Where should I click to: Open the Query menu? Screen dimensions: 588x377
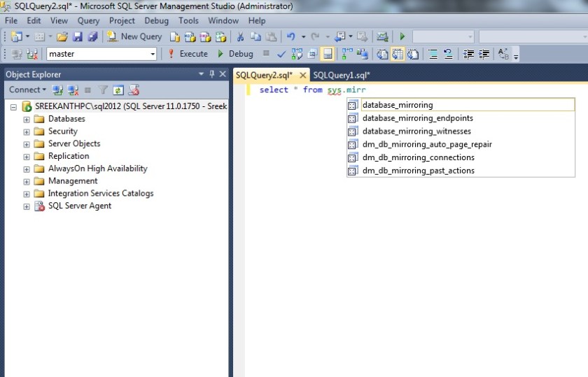pyautogui.click(x=88, y=21)
